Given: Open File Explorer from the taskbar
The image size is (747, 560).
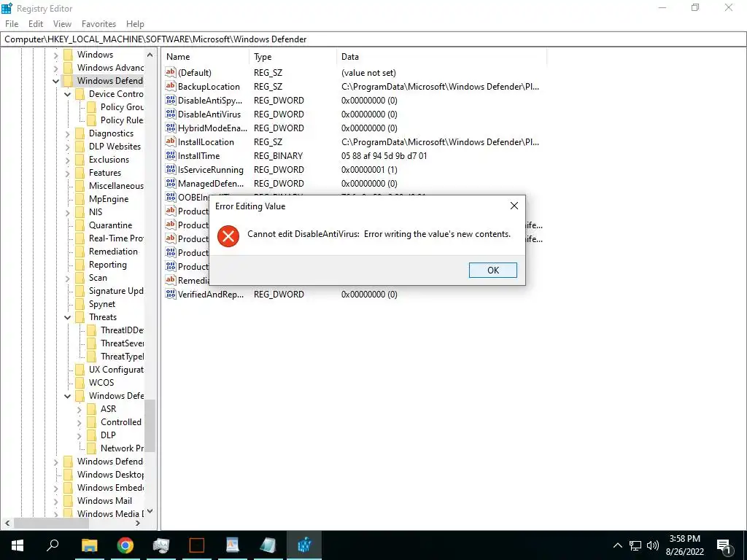Looking at the screenshot, I should [89, 545].
